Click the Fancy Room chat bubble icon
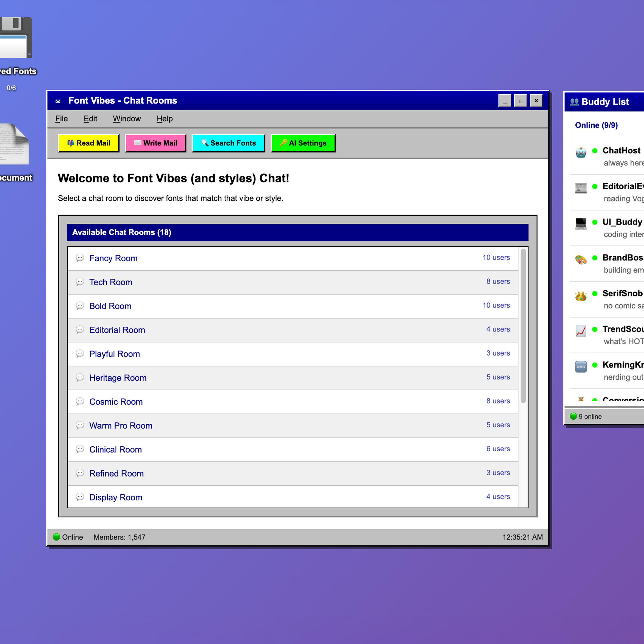Screen dimensions: 644x644 click(x=80, y=258)
